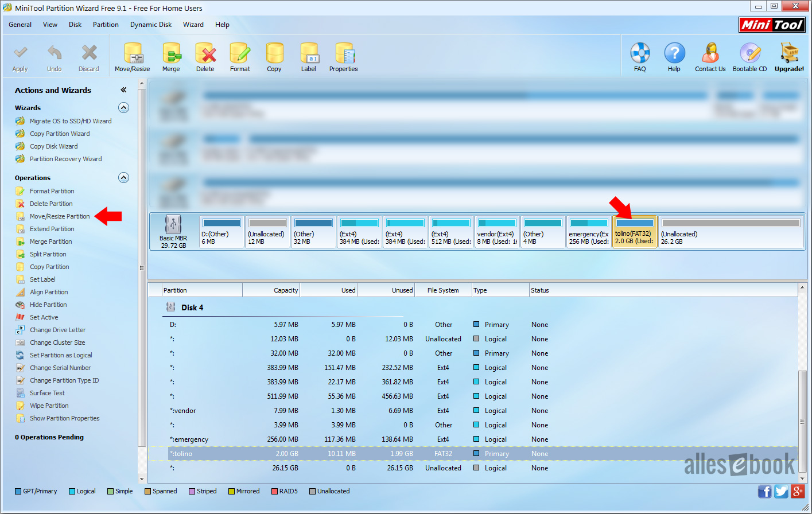Screen dimensions: 812x514
Task: Choose the Surface Test operation
Action: click(47, 393)
